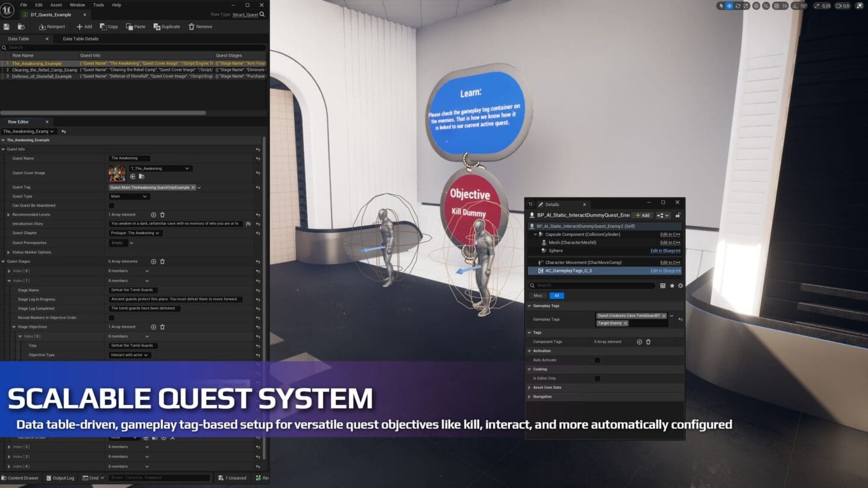The height and width of the screenshot is (488, 868).
Task: Open the Asset menu
Action: 56,5
